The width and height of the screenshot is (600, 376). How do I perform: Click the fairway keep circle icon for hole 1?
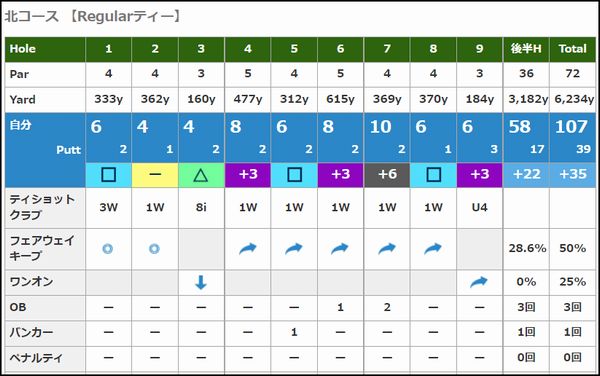point(108,249)
